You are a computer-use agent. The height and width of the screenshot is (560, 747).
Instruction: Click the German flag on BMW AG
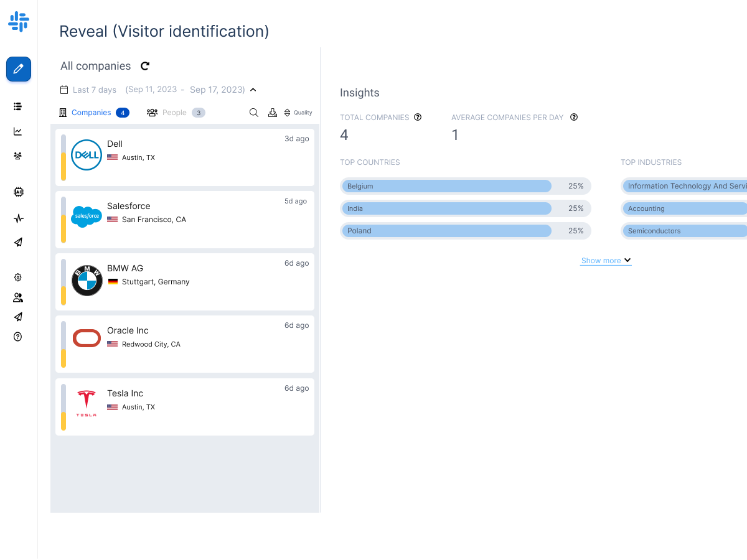[x=113, y=282]
